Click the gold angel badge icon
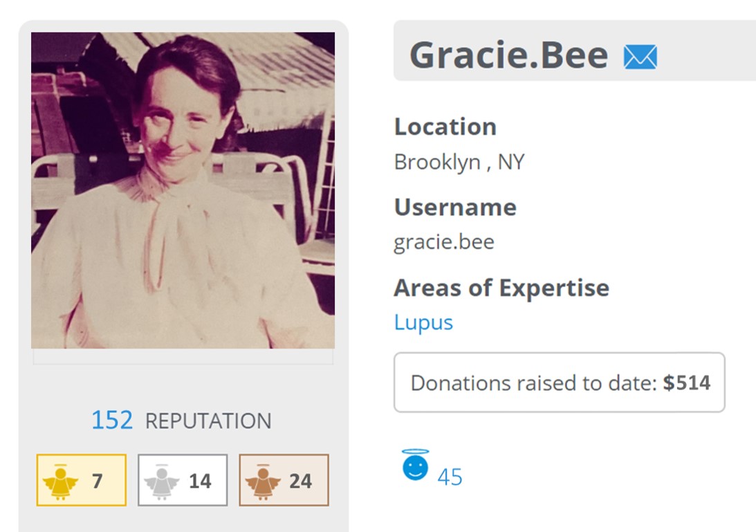This screenshot has height=532, width=756. pos(61,481)
